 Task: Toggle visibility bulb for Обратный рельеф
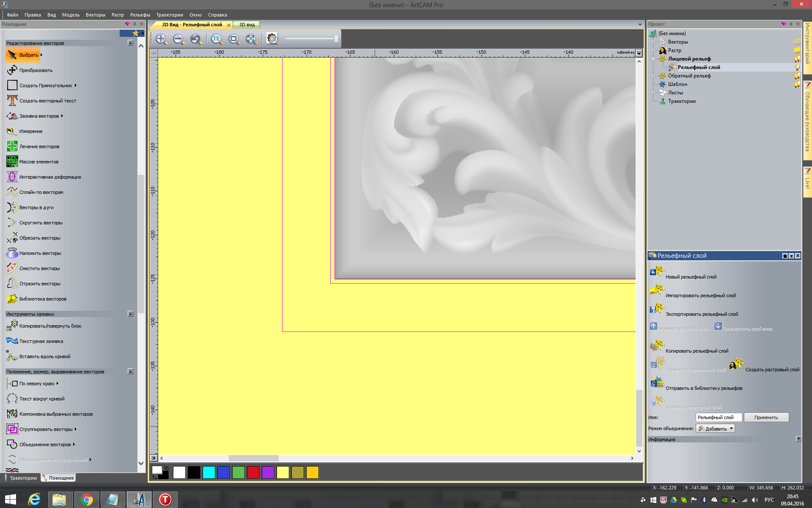point(797,76)
